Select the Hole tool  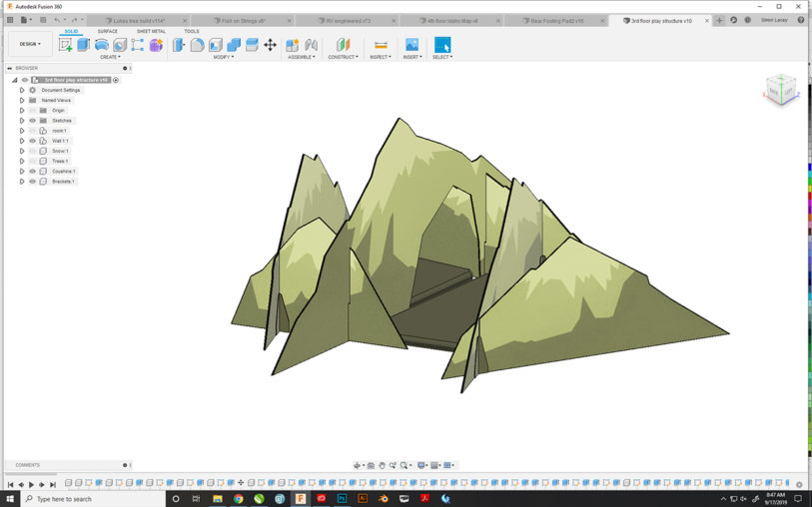(120, 45)
